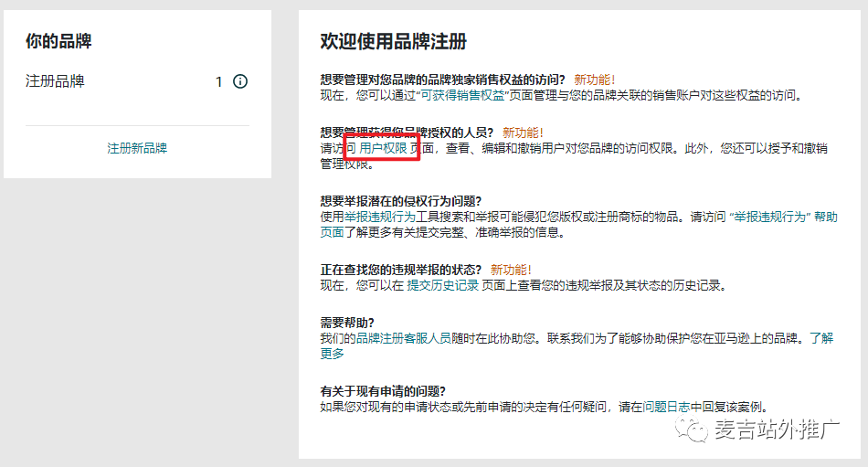Click the 正在查找您的违规举报的状态? heading

tap(401, 270)
